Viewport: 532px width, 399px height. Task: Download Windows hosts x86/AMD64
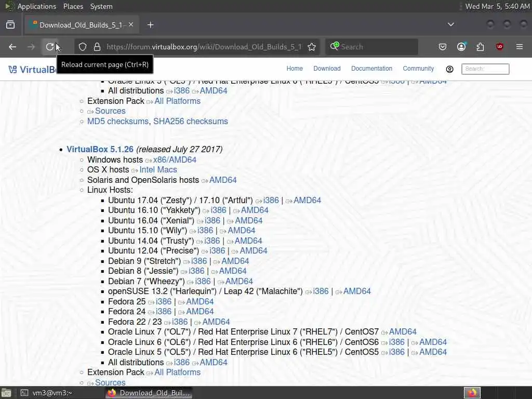pyautogui.click(x=175, y=160)
